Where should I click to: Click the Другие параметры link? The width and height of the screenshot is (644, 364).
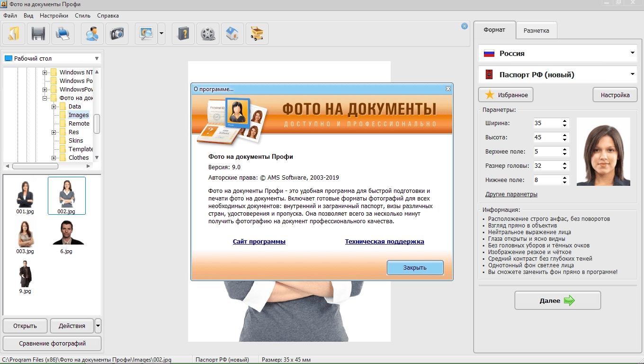pos(511,194)
